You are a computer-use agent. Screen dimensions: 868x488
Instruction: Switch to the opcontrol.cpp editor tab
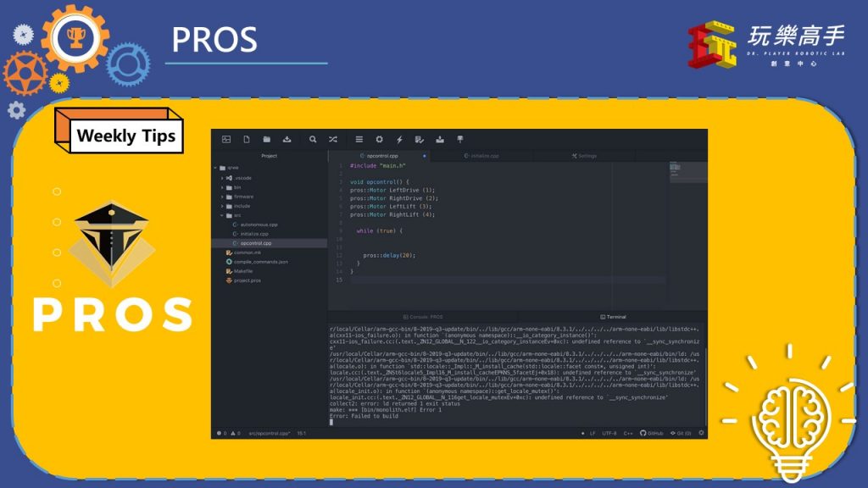pyautogui.click(x=379, y=156)
